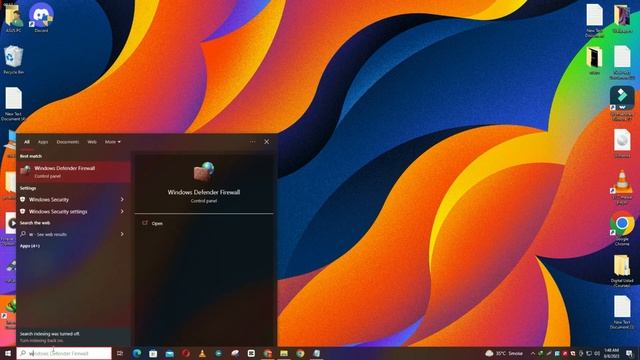Select folder icon at top-right desktop corner
Screen dimensions: 640x360
622,18
